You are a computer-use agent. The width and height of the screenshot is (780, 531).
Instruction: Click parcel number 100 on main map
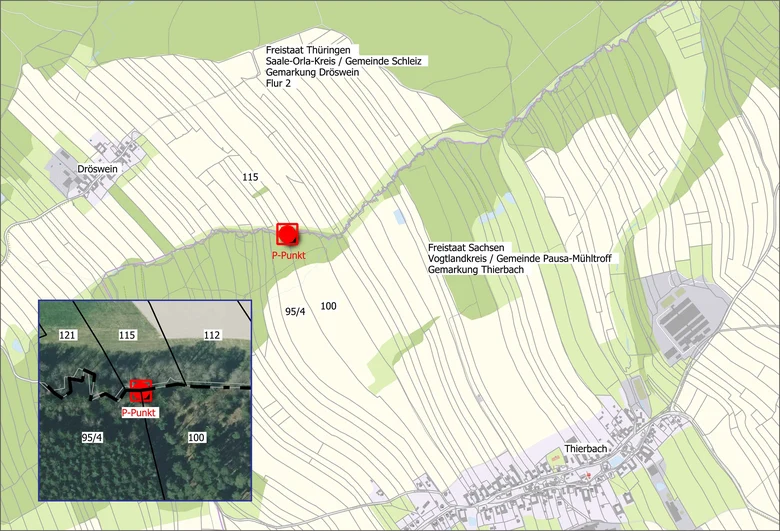pos(328,306)
